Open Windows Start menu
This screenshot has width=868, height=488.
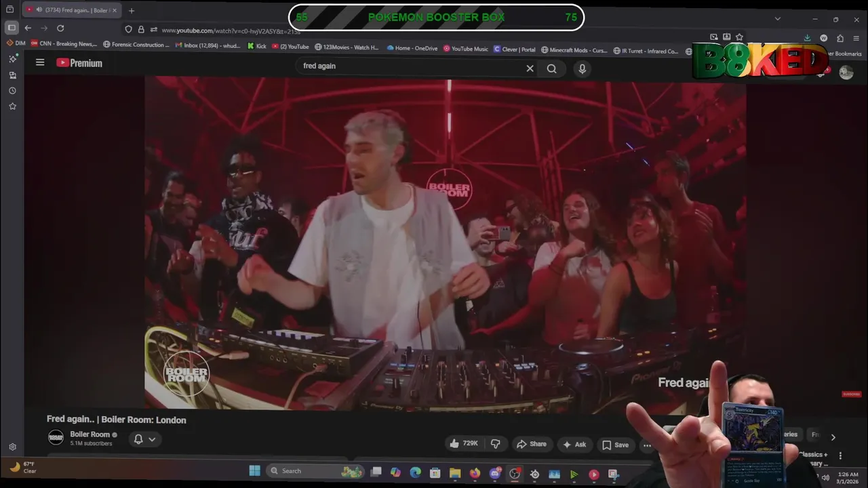tap(254, 470)
